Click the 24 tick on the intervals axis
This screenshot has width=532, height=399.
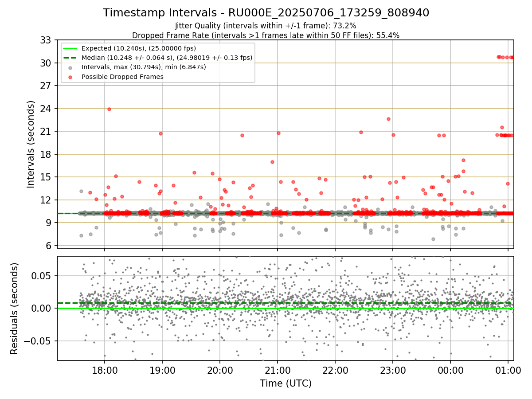click(47, 109)
